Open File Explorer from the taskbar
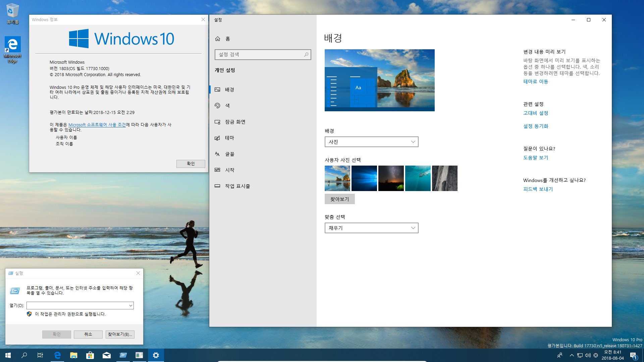Viewport: 644px width, 362px height. click(73, 355)
